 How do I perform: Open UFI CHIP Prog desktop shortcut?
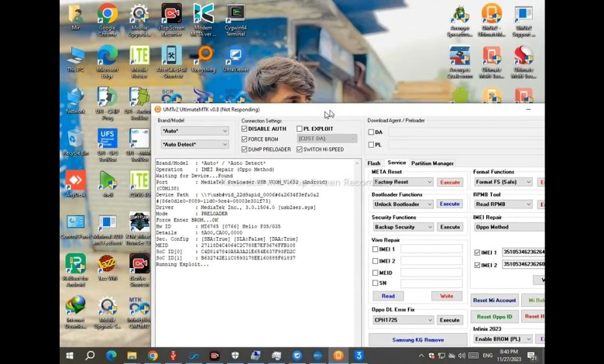tap(108, 103)
